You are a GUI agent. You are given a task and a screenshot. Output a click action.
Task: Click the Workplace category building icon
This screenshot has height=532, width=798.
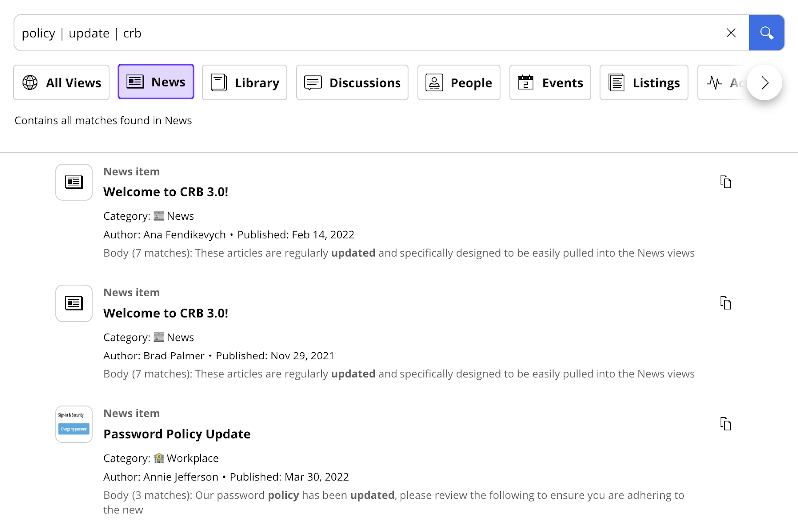[x=159, y=458]
